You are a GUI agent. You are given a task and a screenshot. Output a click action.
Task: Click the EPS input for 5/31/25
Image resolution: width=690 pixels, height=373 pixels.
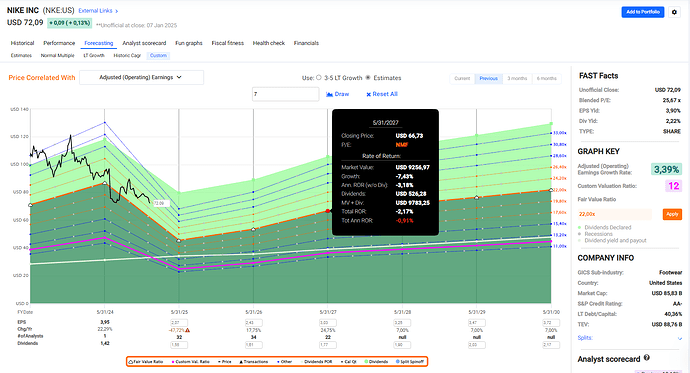point(179,323)
